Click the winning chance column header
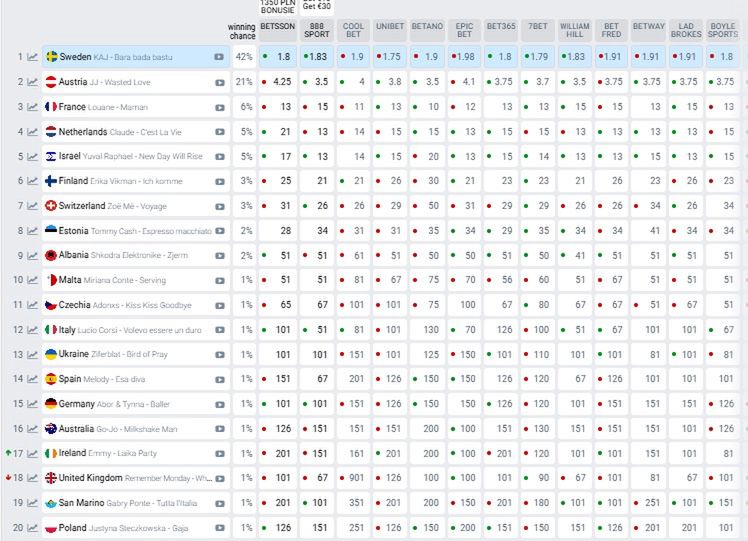The width and height of the screenshot is (748, 541). pos(242,31)
